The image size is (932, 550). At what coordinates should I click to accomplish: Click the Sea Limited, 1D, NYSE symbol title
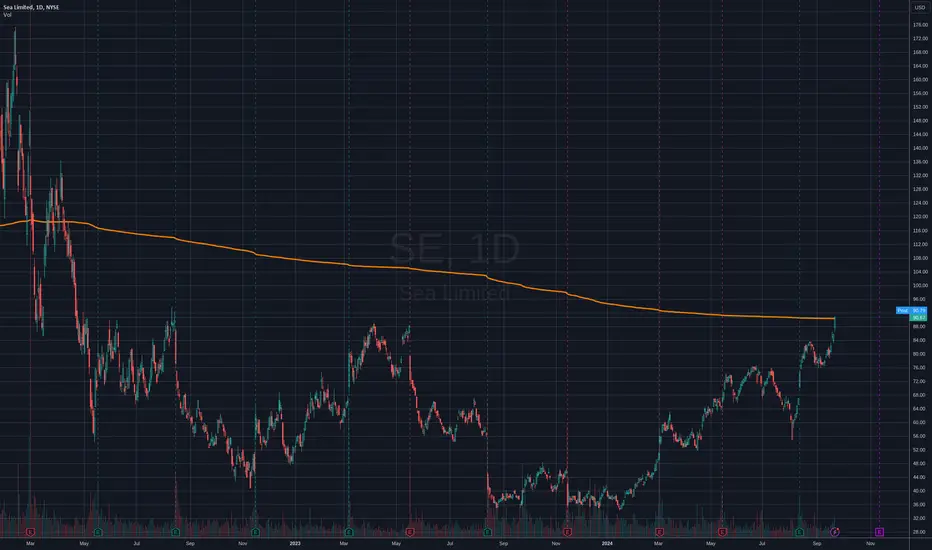(x=31, y=7)
